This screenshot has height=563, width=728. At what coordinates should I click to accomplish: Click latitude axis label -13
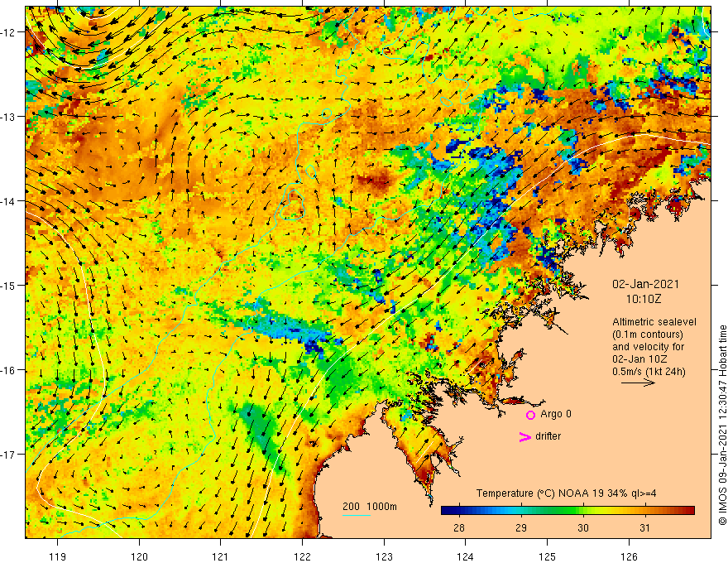tap(8, 117)
